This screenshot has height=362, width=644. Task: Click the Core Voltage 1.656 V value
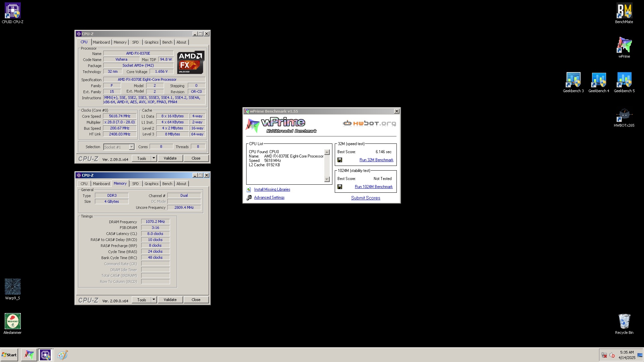click(x=161, y=72)
